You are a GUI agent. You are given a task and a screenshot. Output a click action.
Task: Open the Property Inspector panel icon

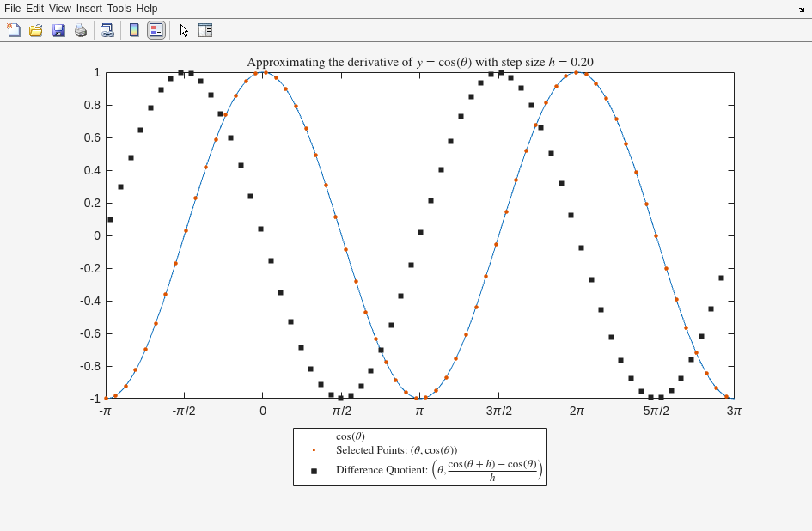click(205, 30)
